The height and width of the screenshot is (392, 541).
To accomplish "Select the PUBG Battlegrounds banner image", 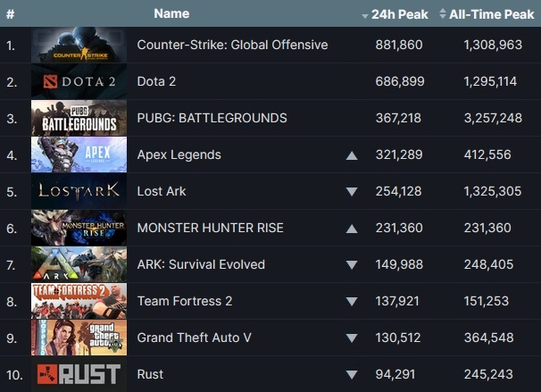I will pyautogui.click(x=79, y=119).
